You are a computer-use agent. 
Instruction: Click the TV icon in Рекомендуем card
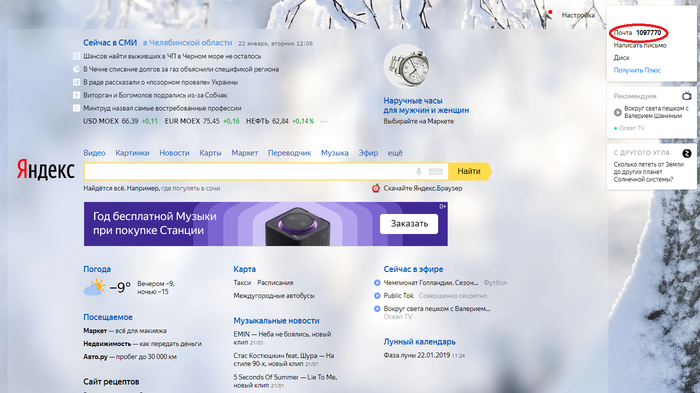[x=687, y=96]
